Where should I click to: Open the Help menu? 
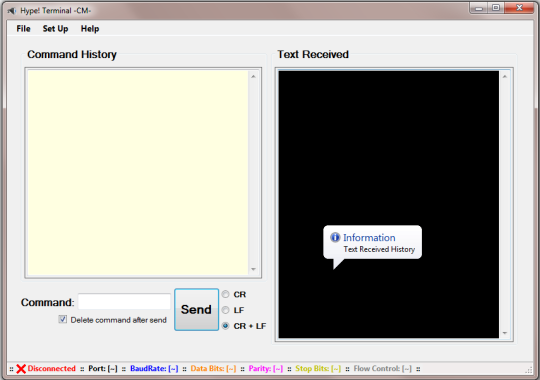pos(90,29)
